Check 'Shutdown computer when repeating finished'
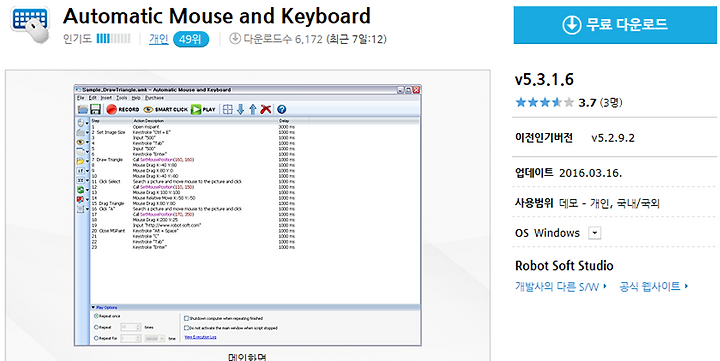The height and width of the screenshot is (361, 720). [x=186, y=318]
